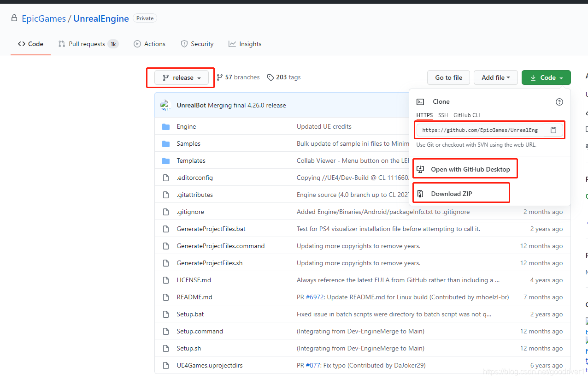Open the Setup.sh file
The width and height of the screenshot is (588, 380).
189,348
